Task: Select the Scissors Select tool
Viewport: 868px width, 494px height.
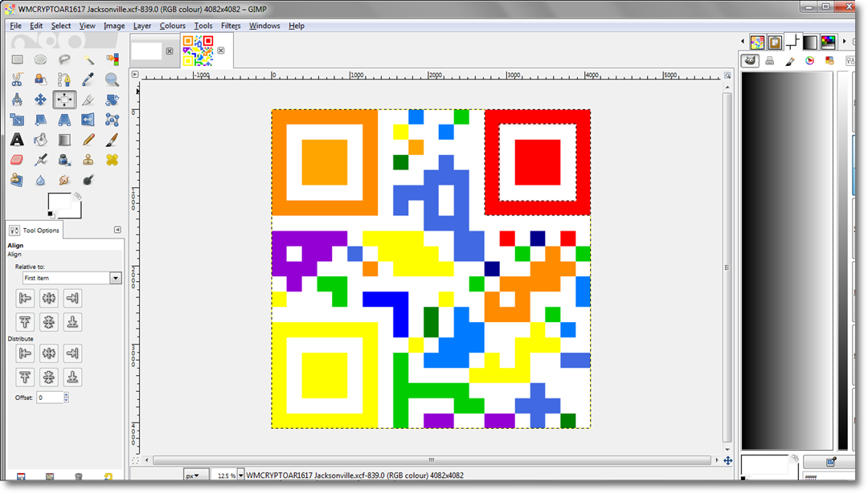Action: [x=17, y=80]
